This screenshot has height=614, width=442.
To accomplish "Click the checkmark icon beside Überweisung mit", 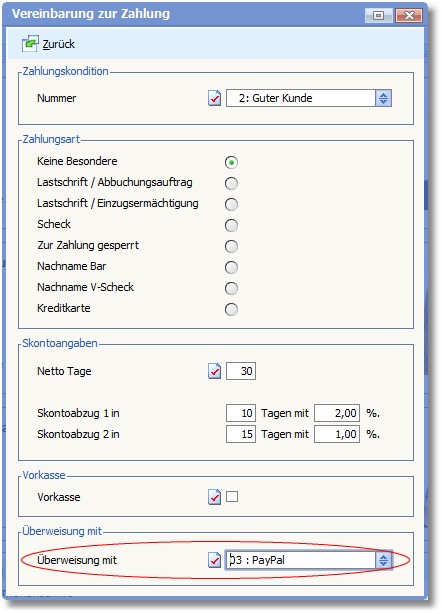I will [x=214, y=560].
